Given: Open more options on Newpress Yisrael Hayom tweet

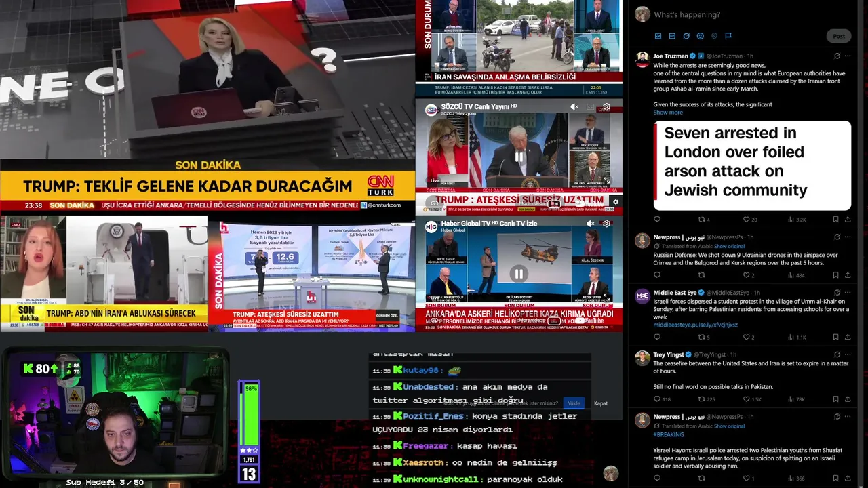Looking at the screenshot, I should click(848, 417).
